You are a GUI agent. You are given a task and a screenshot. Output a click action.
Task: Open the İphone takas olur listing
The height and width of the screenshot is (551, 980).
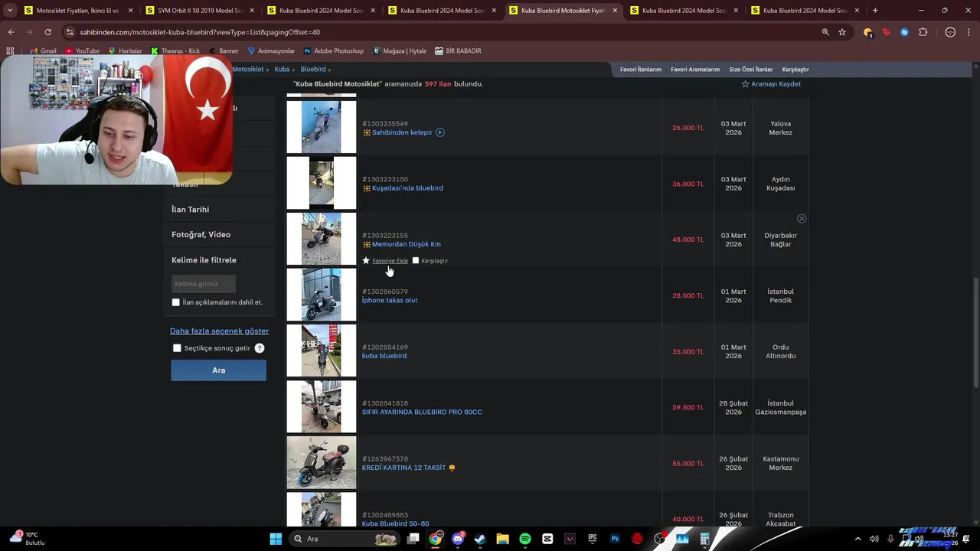click(x=390, y=300)
